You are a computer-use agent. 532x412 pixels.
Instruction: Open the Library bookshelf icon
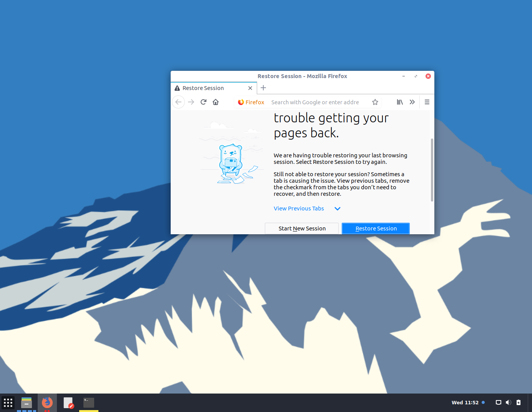(400, 102)
